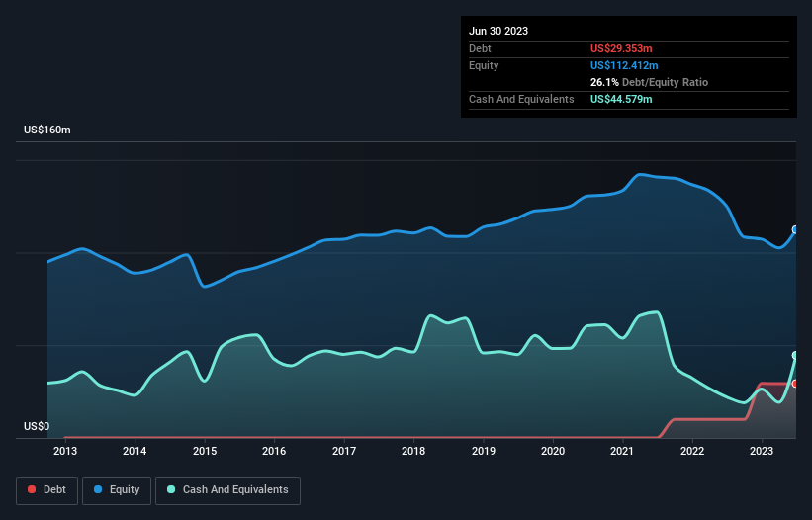Click the 2019 x-axis label
Screen dimensions: 812x520
pyautogui.click(x=484, y=451)
